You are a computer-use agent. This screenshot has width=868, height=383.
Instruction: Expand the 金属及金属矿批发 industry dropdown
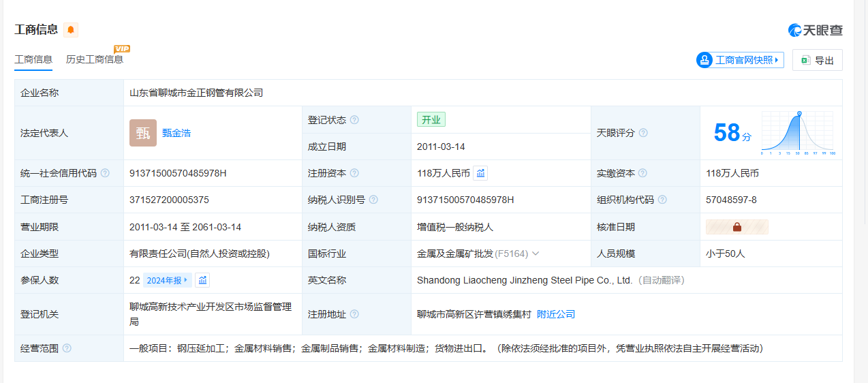click(x=536, y=254)
